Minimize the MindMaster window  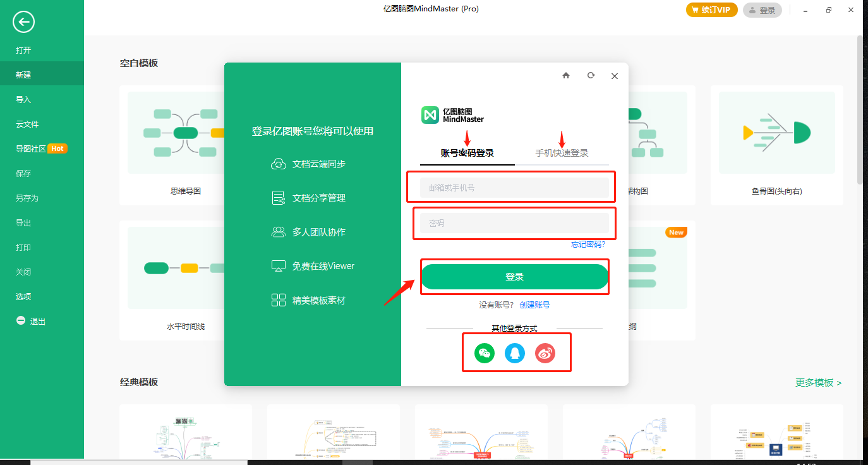click(806, 10)
